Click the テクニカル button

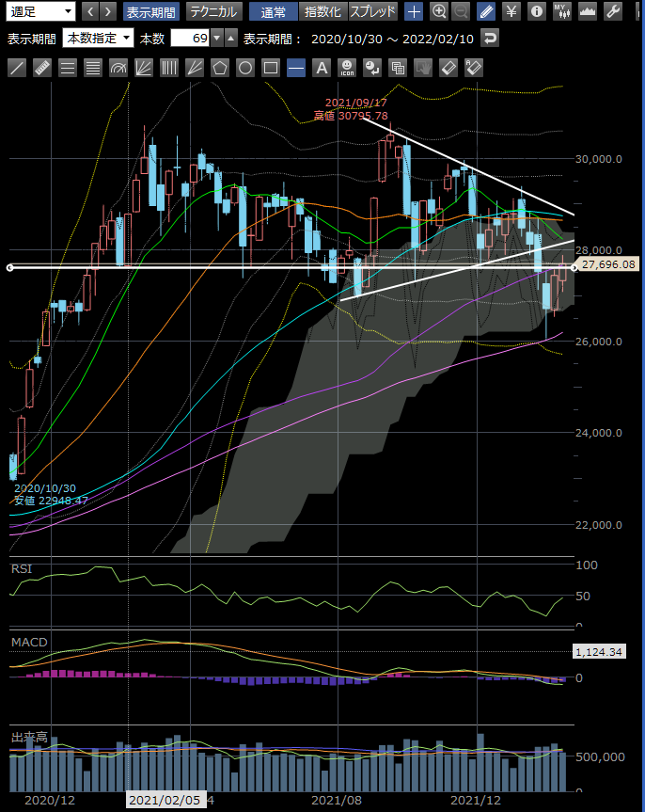click(x=212, y=12)
